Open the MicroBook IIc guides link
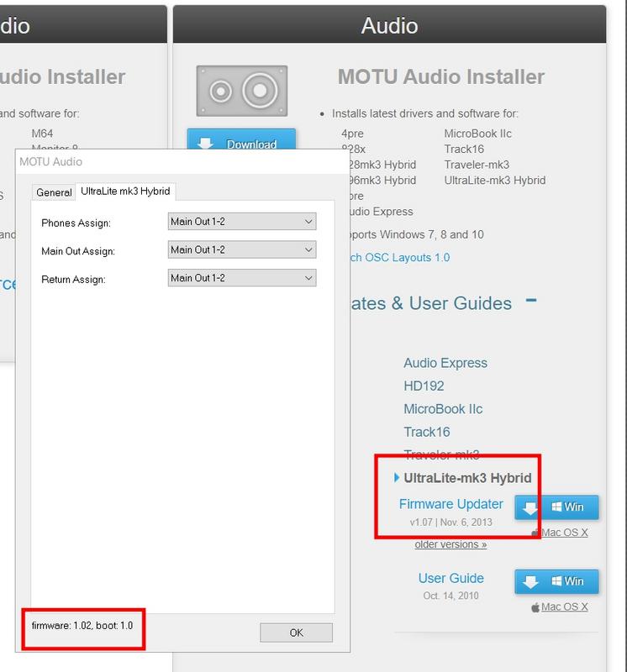 click(443, 409)
